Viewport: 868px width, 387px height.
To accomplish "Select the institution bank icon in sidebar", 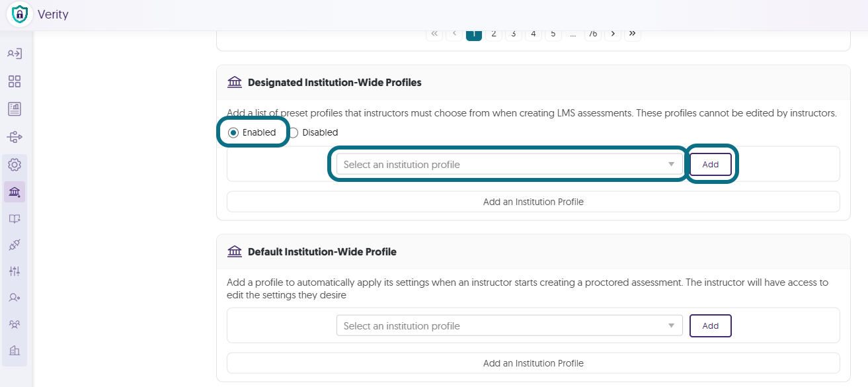I will [x=15, y=193].
